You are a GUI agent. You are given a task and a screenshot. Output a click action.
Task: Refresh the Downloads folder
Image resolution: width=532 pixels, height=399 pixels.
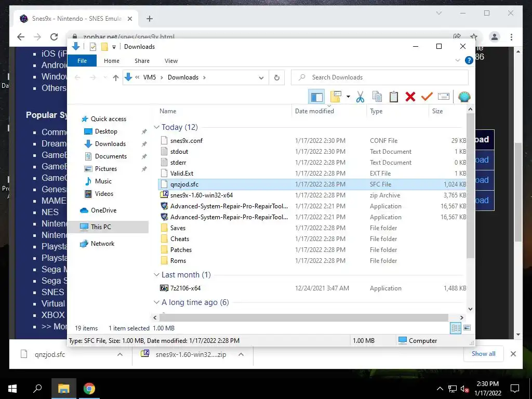pos(277,78)
